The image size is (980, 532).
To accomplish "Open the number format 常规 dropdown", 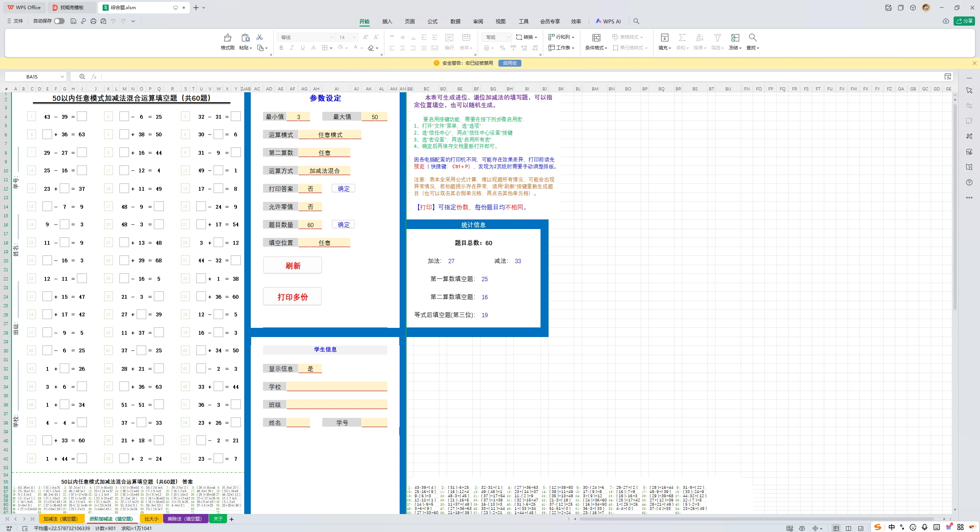I will [508, 37].
